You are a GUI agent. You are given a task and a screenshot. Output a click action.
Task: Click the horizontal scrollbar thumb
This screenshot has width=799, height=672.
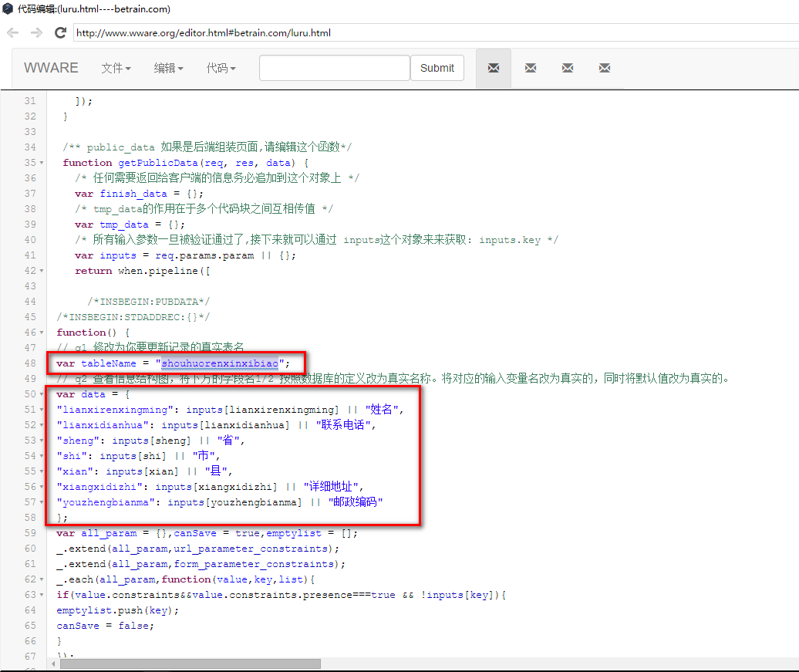(x=190, y=664)
